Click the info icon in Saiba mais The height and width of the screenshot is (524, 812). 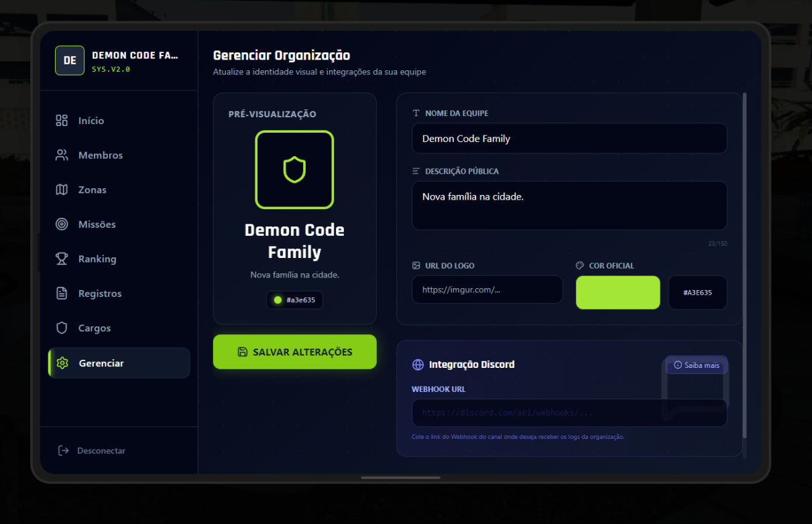pos(678,365)
